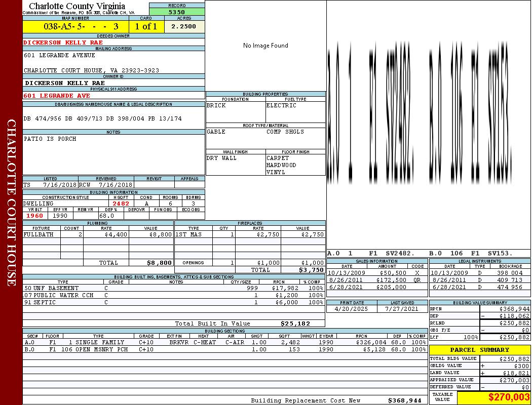Select foundation value BRICK
Image resolution: width=532 pixels, height=405 pixels.
216,105
